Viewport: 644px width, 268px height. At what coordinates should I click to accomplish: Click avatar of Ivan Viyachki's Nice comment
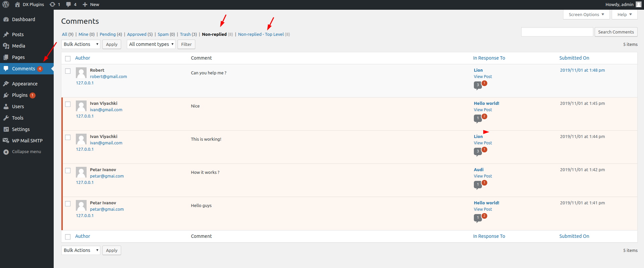81,106
